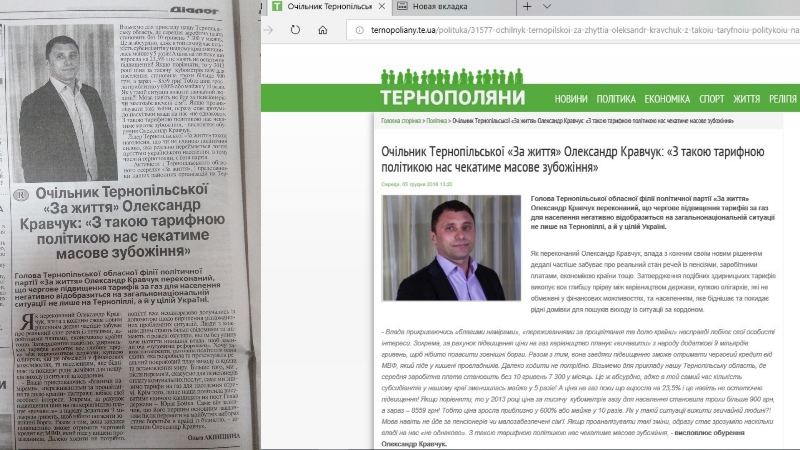Image resolution: width=800 pixels, height=450 pixels.
Task: Open the Життя menu section
Action: tap(746, 99)
